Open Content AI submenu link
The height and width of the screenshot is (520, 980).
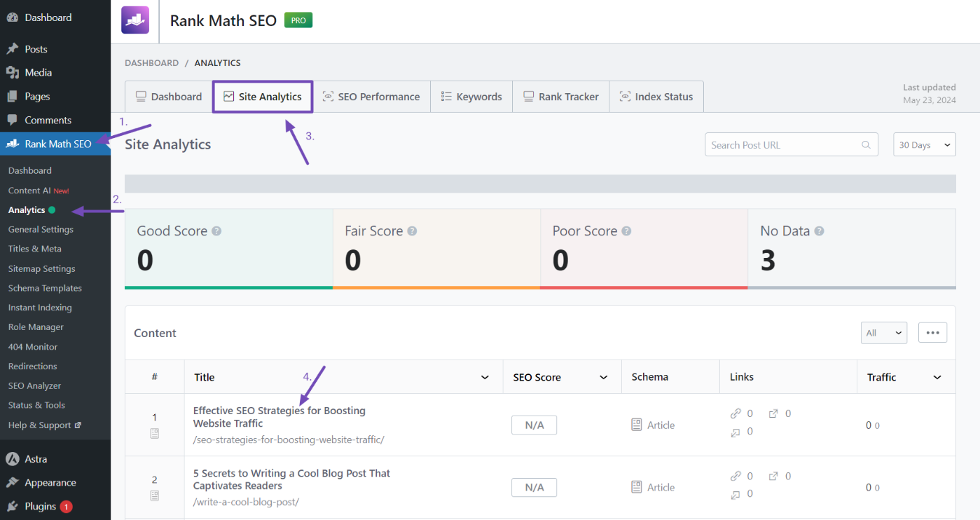[39, 190]
